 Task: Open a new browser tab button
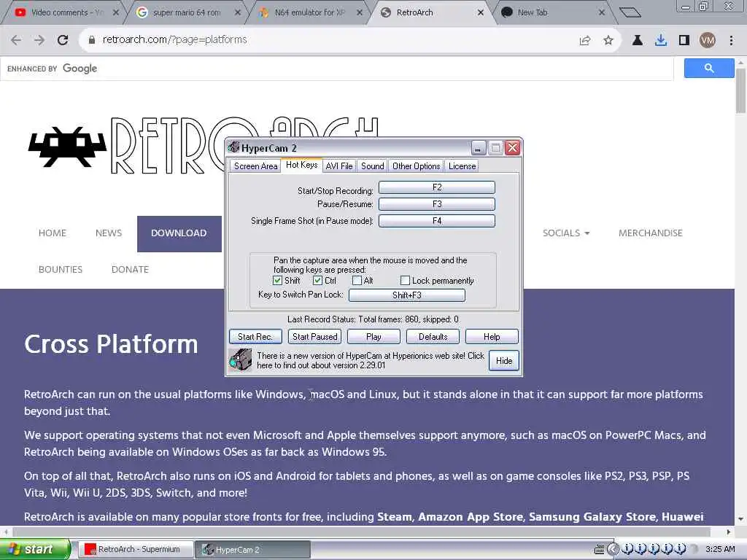pyautogui.click(x=630, y=12)
